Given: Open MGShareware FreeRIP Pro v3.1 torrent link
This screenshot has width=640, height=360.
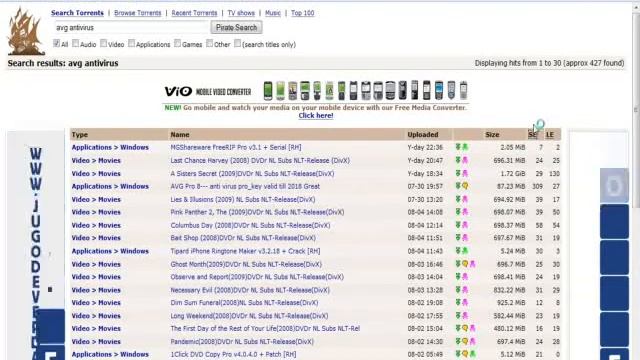Looking at the screenshot, I should coord(236,147).
